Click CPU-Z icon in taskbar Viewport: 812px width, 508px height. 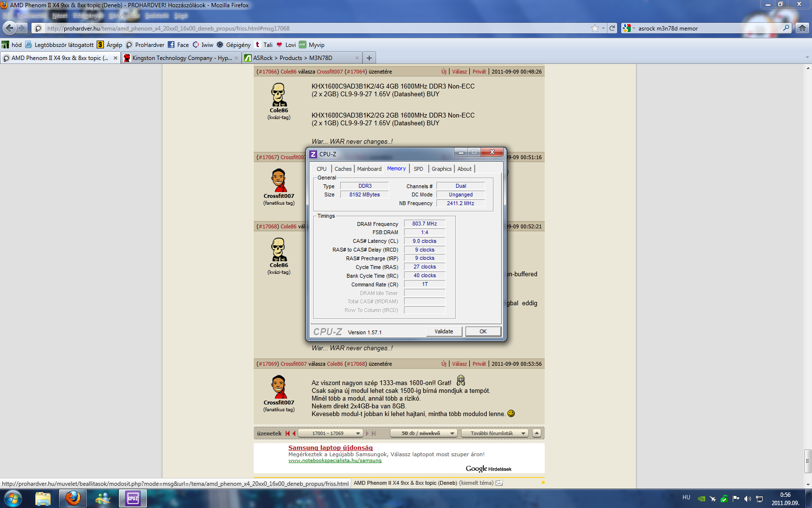click(x=133, y=498)
